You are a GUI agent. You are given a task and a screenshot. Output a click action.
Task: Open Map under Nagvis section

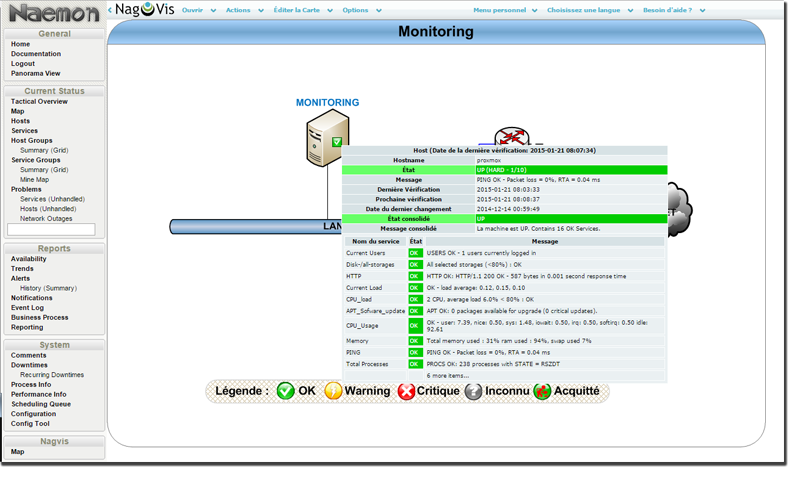(x=17, y=452)
